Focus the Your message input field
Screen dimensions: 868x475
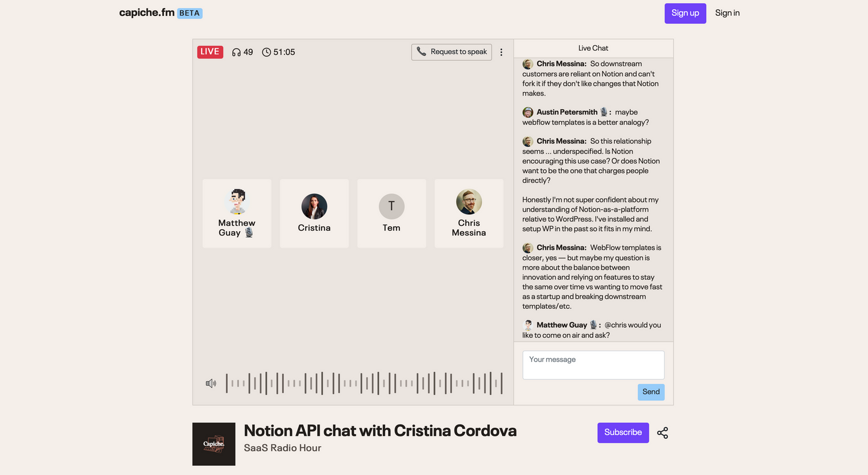593,365
